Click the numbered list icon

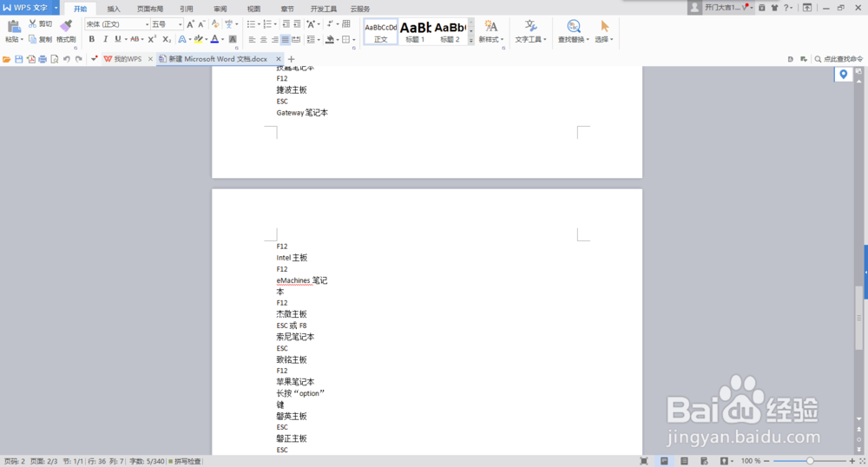(267, 23)
